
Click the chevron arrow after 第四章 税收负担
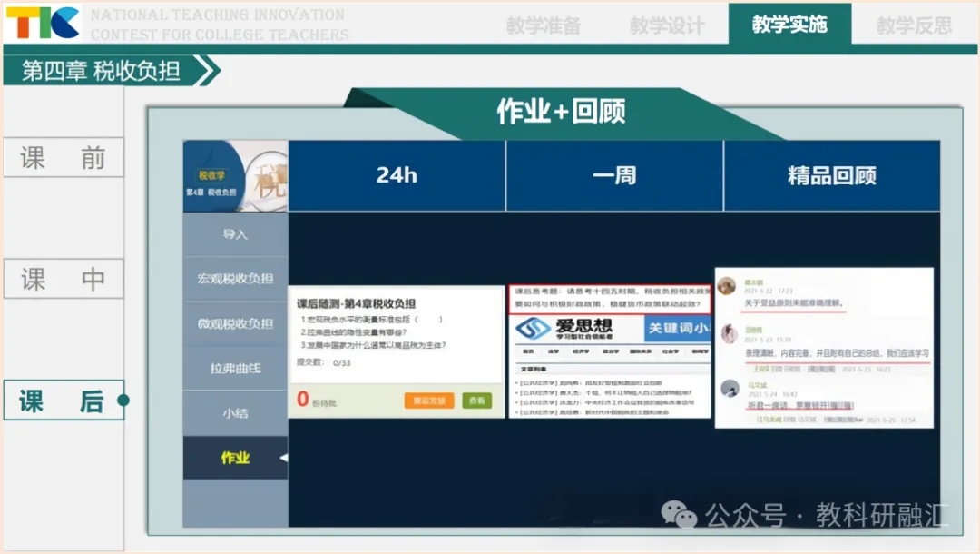tap(208, 70)
